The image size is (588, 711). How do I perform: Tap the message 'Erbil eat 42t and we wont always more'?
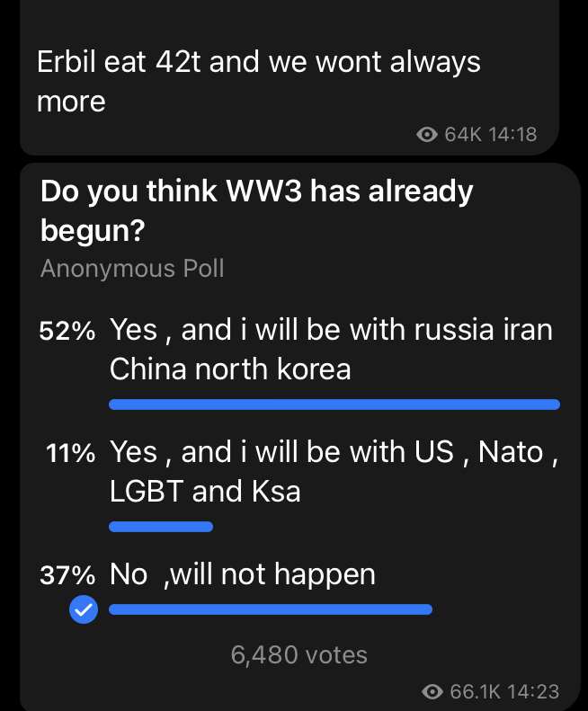click(x=259, y=81)
